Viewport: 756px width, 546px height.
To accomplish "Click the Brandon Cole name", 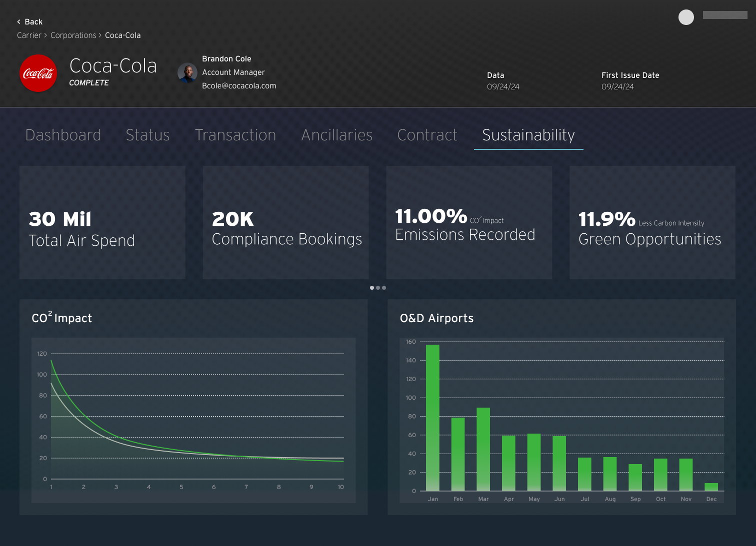I will [226, 59].
